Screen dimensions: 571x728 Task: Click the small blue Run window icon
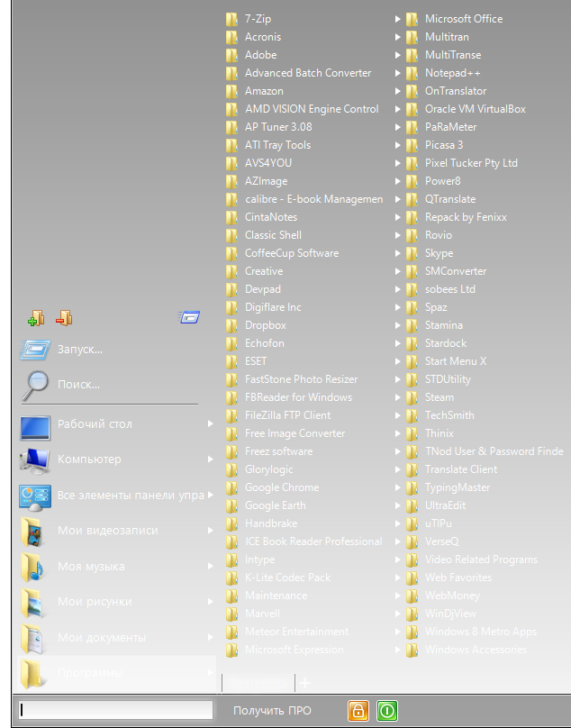click(x=189, y=317)
